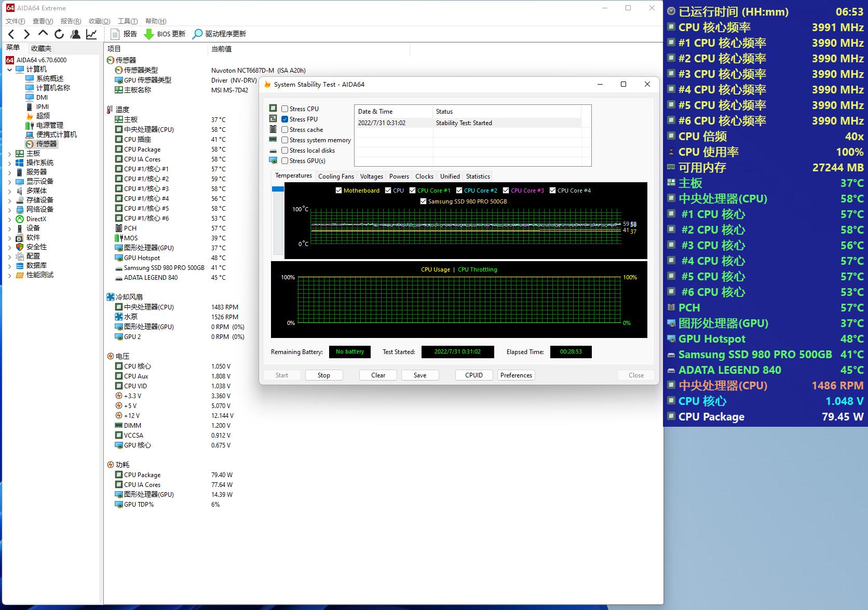Toggle the Samsung SSD 980 PRO graph checkbox
The width and height of the screenshot is (868, 610).
[423, 201]
